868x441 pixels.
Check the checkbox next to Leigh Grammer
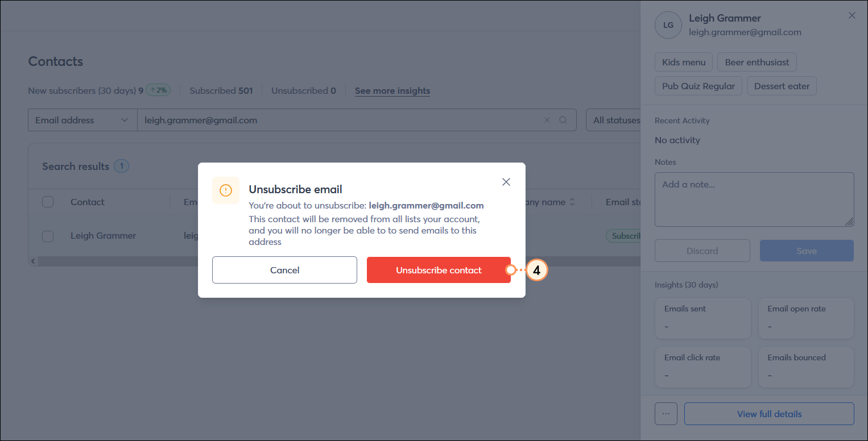point(48,236)
